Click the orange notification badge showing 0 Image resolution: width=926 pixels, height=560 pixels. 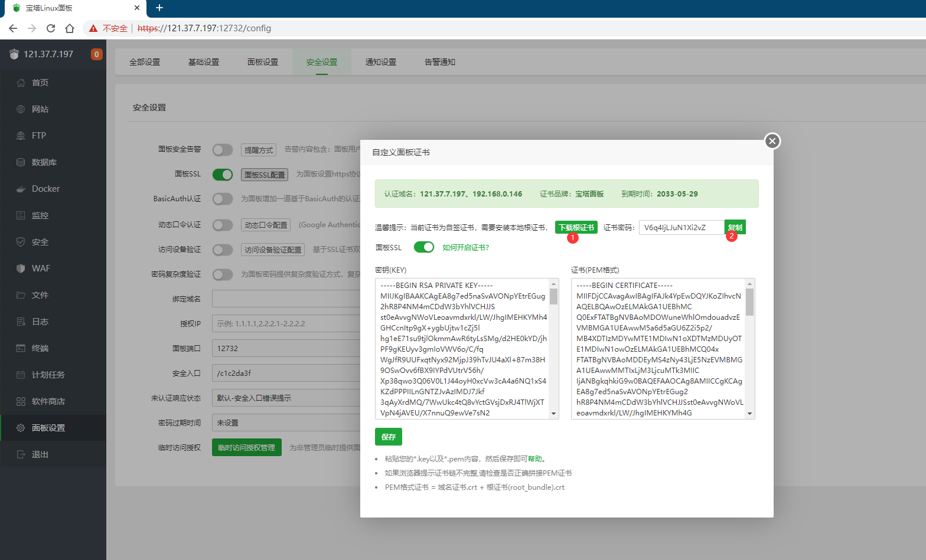click(x=97, y=54)
